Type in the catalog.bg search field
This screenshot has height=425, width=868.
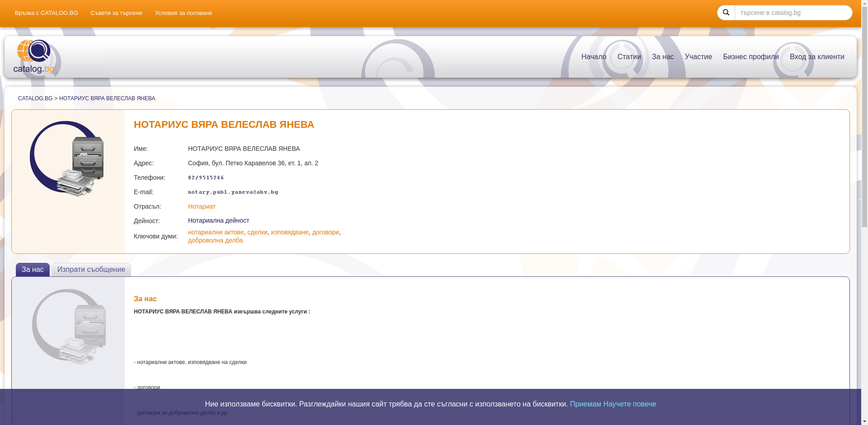pos(793,13)
